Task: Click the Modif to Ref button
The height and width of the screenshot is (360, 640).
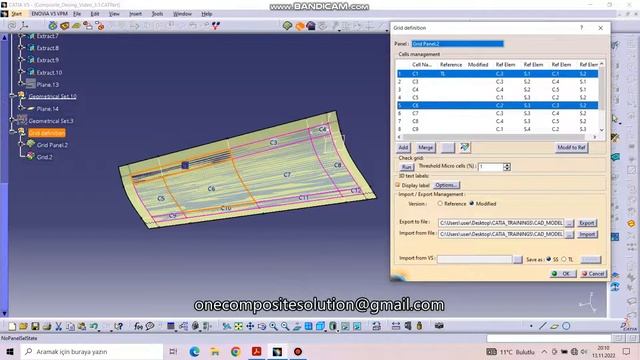Action: tap(571, 147)
